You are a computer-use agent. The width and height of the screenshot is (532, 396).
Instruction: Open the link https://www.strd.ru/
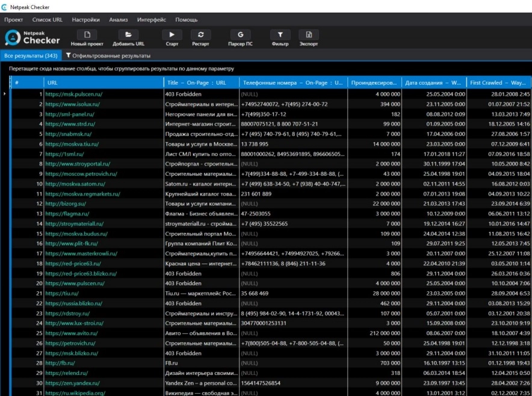[x=70, y=124]
